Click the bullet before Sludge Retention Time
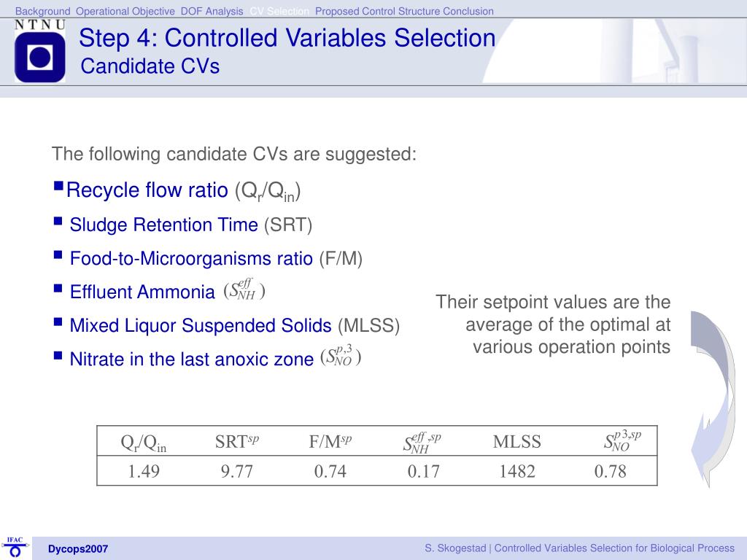 point(58,221)
